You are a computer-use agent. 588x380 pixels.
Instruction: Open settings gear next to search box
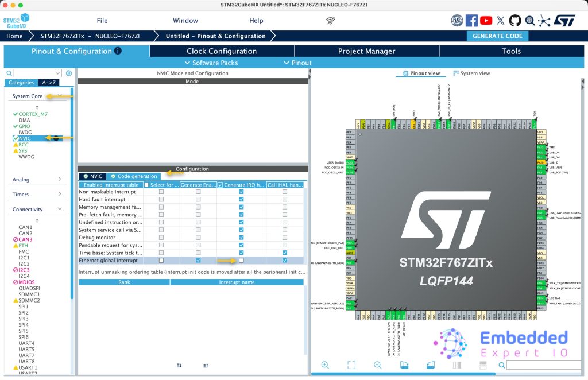click(x=69, y=73)
